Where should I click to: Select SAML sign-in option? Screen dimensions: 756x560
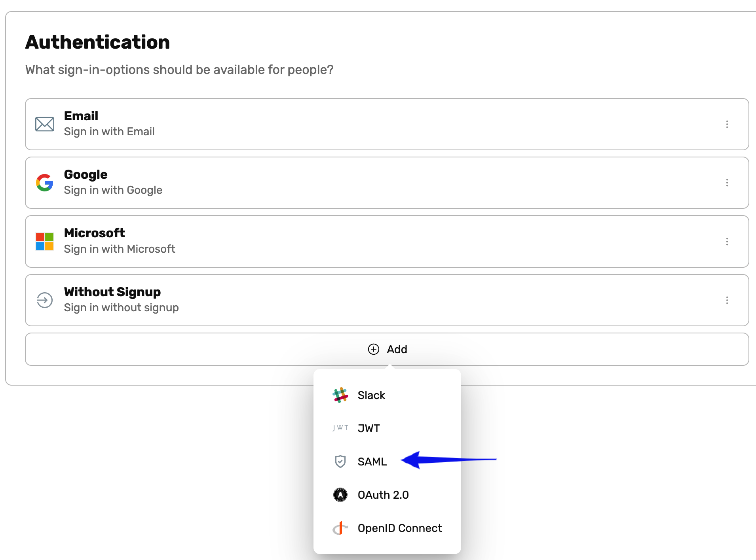(372, 462)
